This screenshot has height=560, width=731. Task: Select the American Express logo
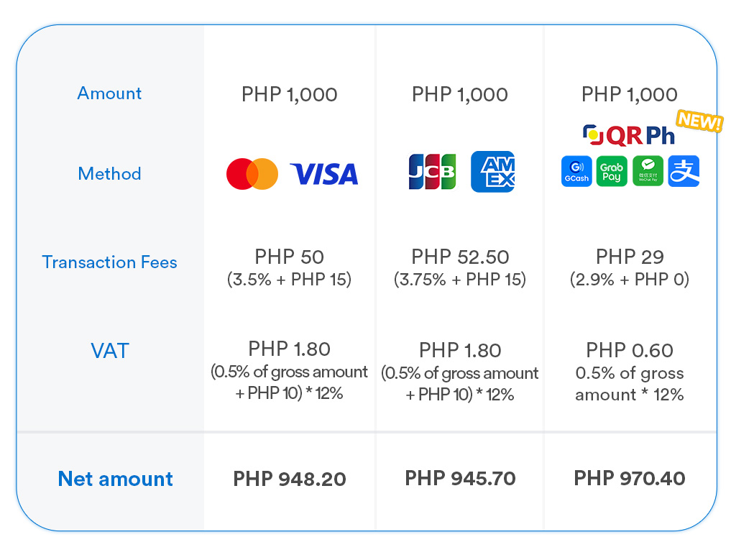[493, 172]
